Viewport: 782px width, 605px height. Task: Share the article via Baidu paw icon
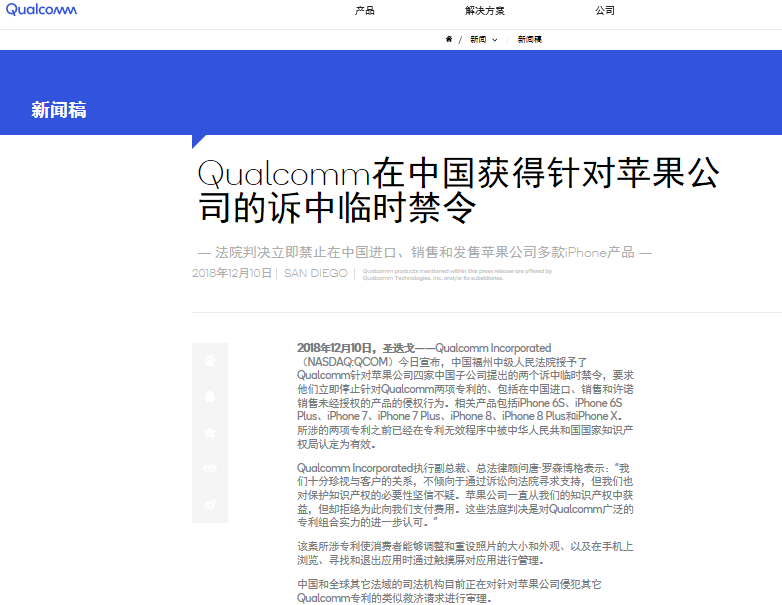tap(210, 361)
